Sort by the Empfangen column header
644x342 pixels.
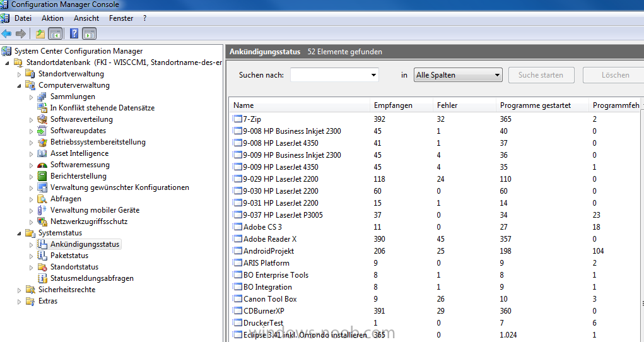pyautogui.click(x=401, y=105)
